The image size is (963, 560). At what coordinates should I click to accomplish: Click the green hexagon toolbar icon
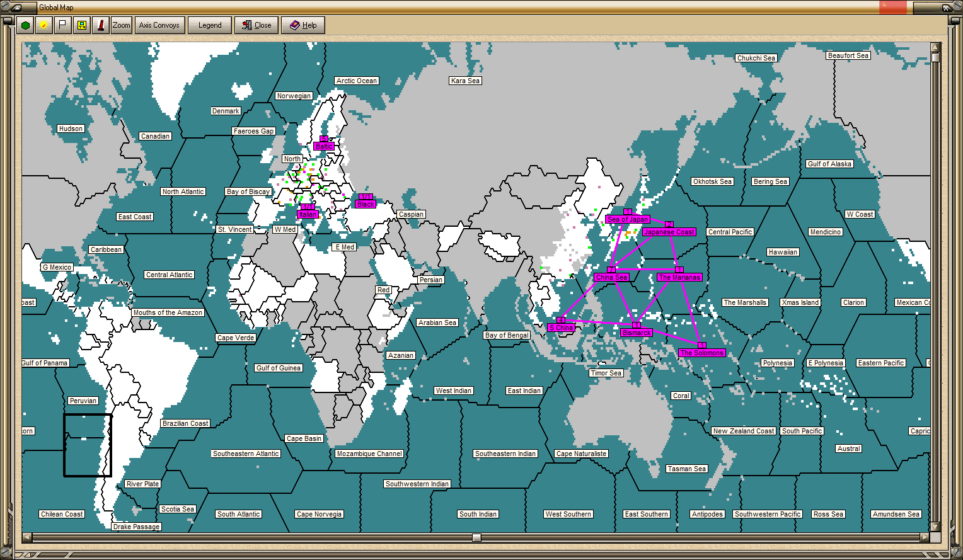(25, 25)
